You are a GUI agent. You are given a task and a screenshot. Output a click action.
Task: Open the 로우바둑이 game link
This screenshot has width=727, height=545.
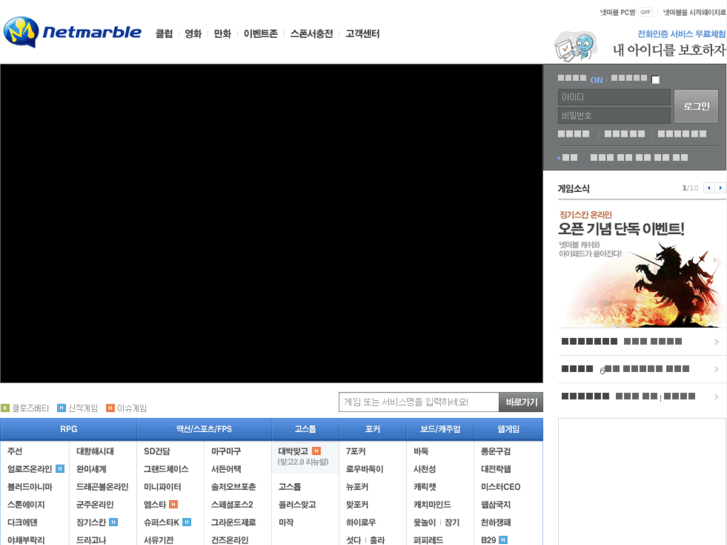pyautogui.click(x=365, y=469)
